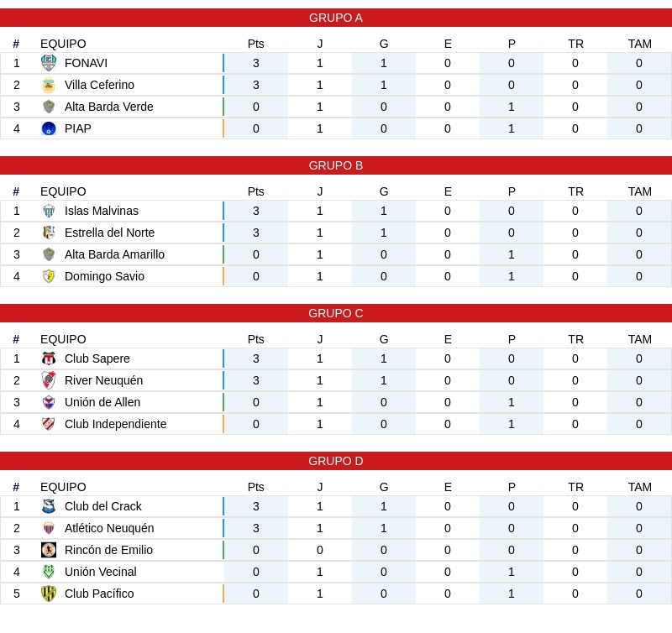
Task: Click the PIAP blue team logo
Action: tap(49, 128)
